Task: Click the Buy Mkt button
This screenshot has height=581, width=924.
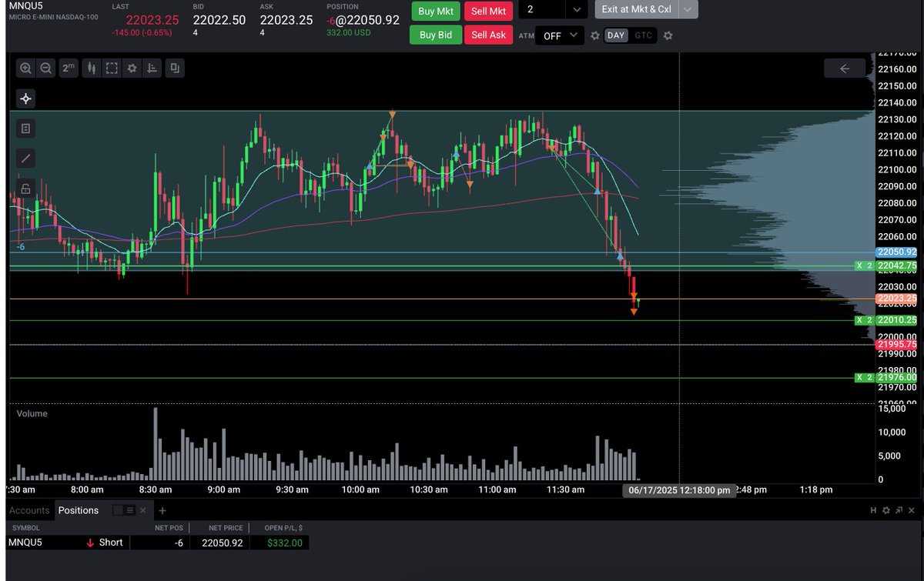Action: tap(435, 11)
